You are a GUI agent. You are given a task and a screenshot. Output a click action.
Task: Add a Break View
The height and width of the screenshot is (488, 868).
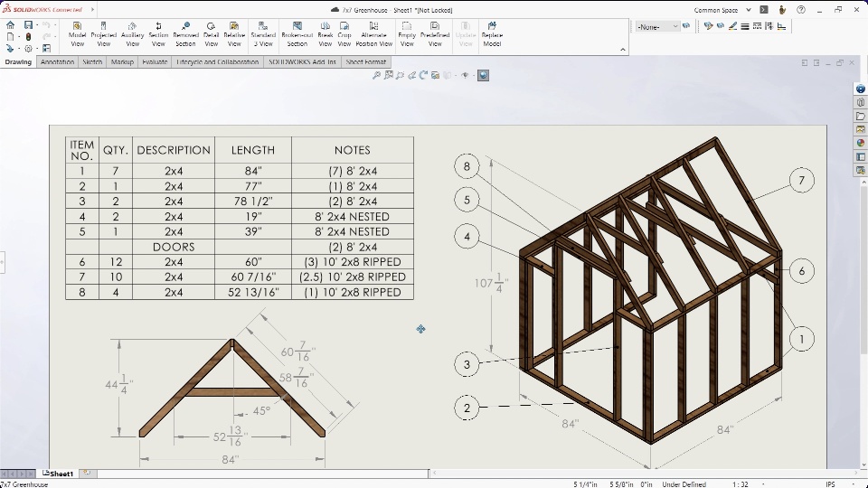(325, 34)
